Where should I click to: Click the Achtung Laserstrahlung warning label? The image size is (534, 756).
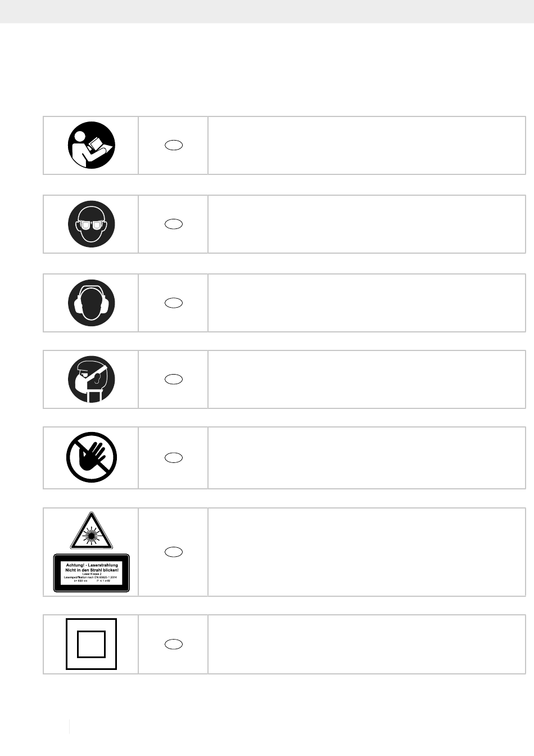[x=92, y=573]
